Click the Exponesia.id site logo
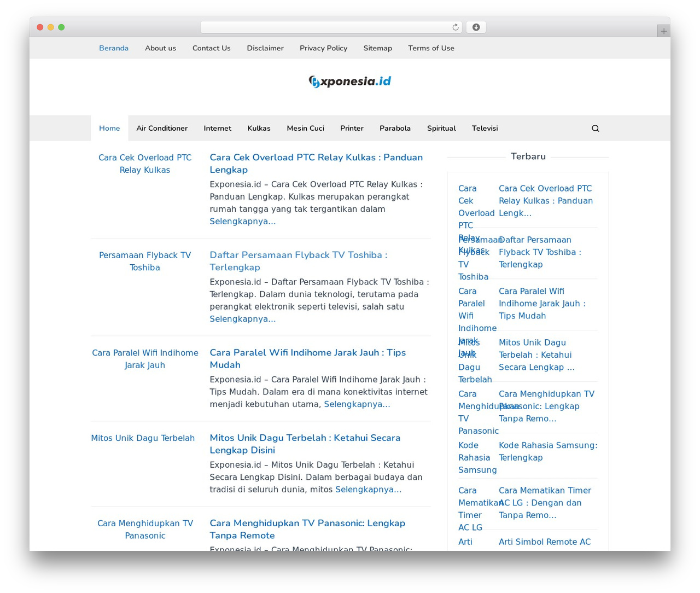 coord(350,82)
